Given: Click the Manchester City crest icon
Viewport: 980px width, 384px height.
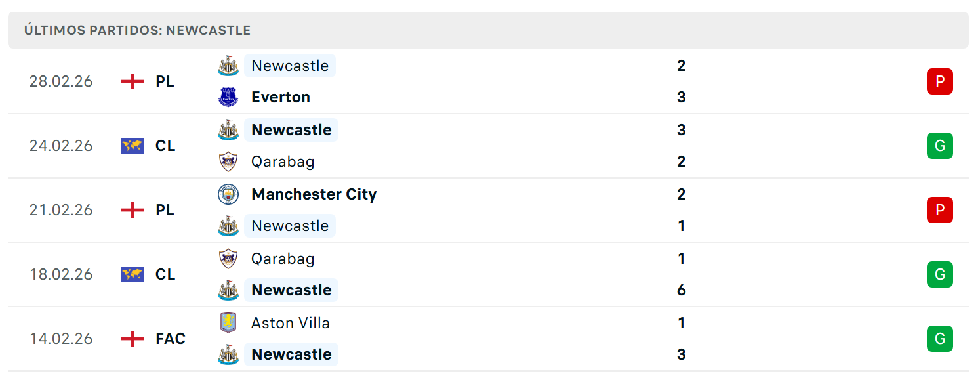Looking at the screenshot, I should [x=228, y=194].
